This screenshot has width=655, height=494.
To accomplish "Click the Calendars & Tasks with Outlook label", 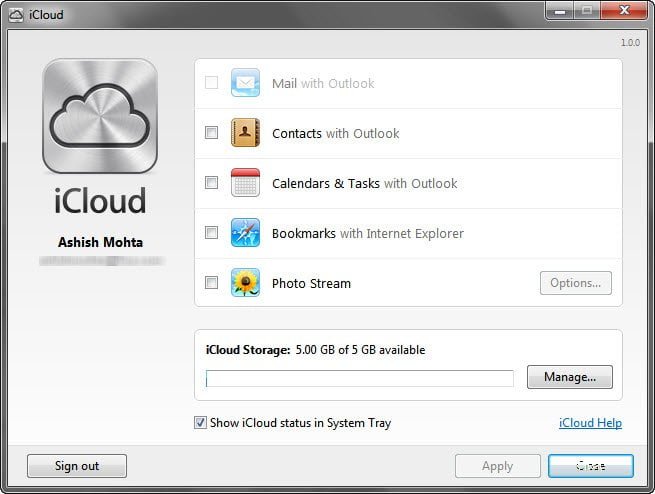I will tap(365, 183).
